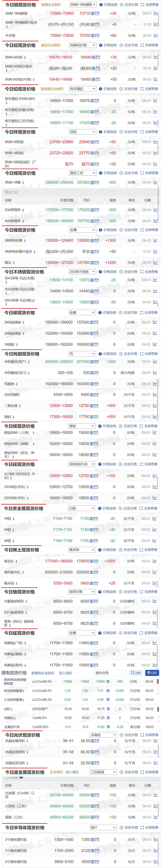Expand the 锌锭 category dropdown
Screen dimensions: 162x868
pyautogui.click(x=83, y=132)
